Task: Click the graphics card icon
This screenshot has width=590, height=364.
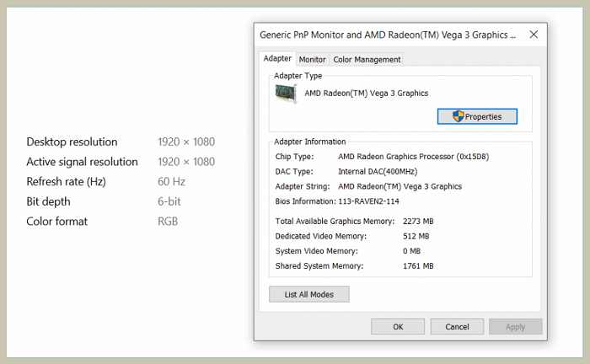Action: coord(286,94)
